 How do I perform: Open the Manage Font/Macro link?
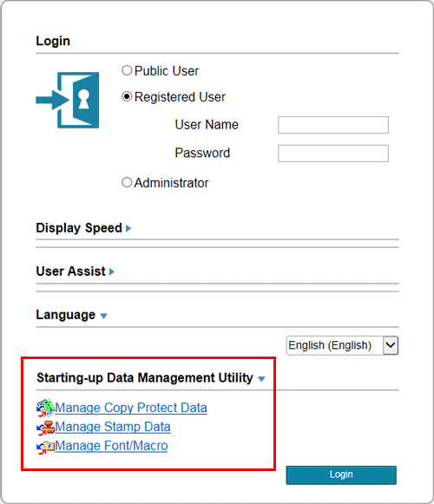[111, 446]
